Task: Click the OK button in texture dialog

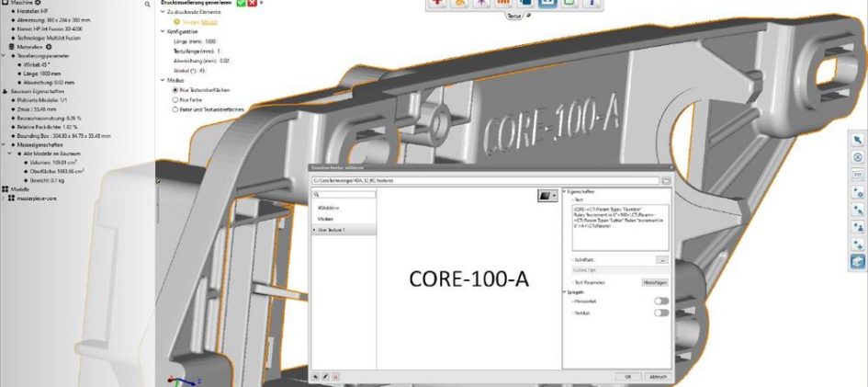Action: click(627, 376)
